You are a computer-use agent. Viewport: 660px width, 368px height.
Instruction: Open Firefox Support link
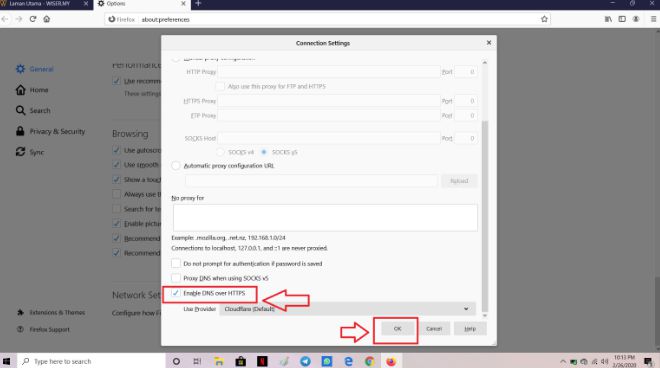(43, 329)
